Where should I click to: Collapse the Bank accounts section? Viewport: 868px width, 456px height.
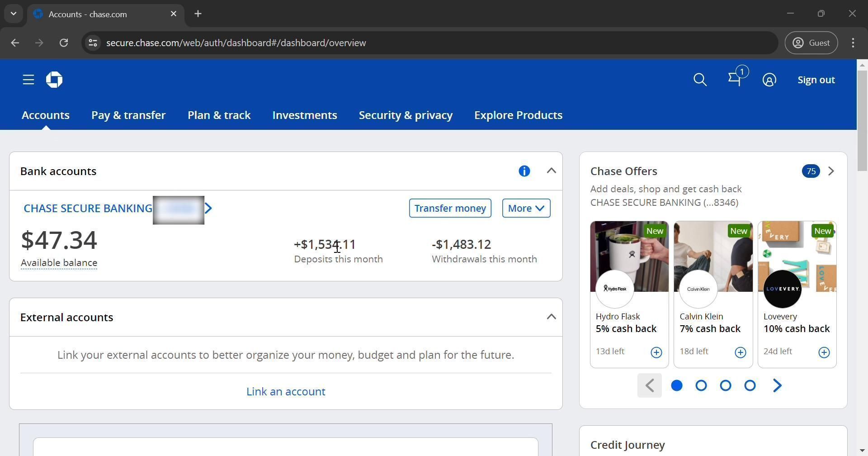tap(551, 171)
